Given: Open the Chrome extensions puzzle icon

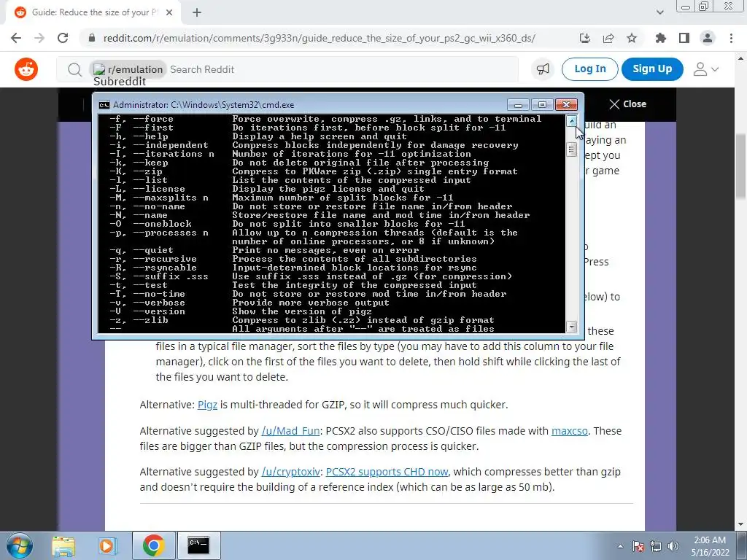Looking at the screenshot, I should 660,38.
